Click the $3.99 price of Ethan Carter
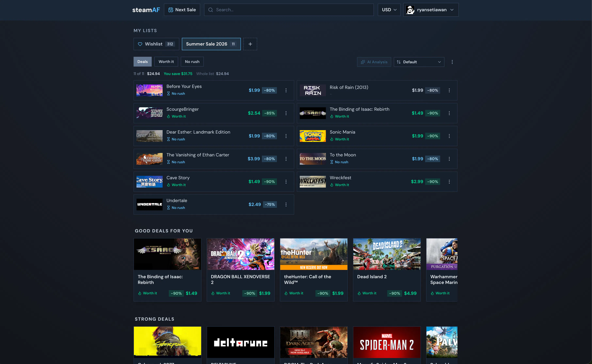This screenshot has width=592, height=364. [254, 159]
